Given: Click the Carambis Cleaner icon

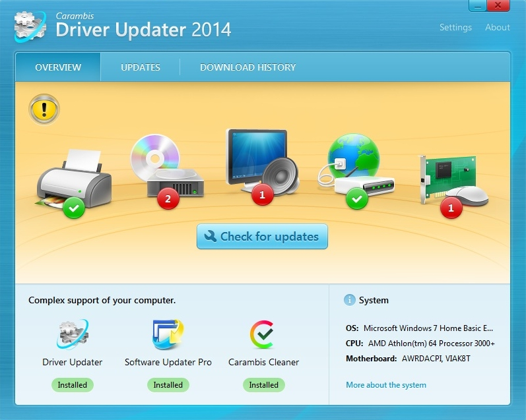Looking at the screenshot, I should pyautogui.click(x=263, y=334).
